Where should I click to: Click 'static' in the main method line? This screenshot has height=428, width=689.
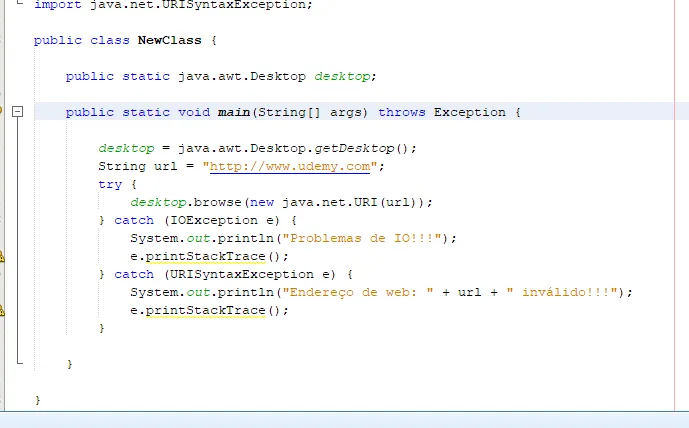[x=146, y=112]
